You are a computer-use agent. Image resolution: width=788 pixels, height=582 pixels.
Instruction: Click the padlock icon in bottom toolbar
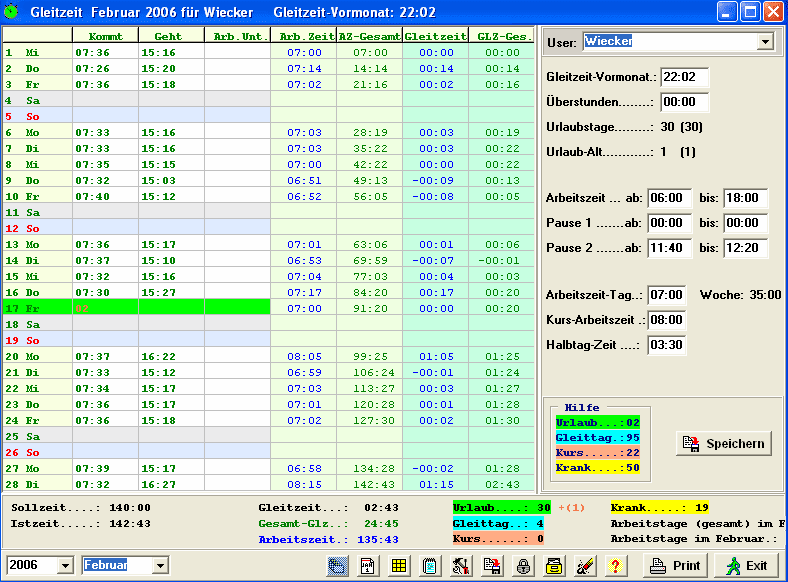coord(523,566)
